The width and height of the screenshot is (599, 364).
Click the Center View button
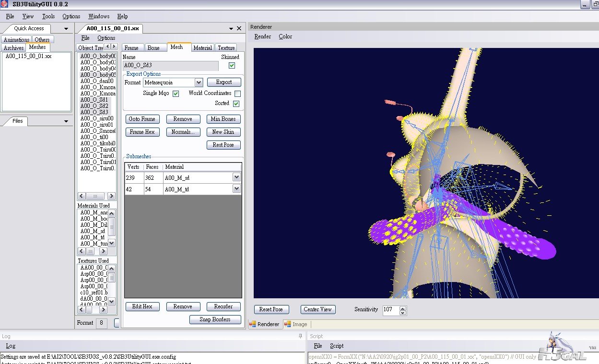[x=318, y=309]
